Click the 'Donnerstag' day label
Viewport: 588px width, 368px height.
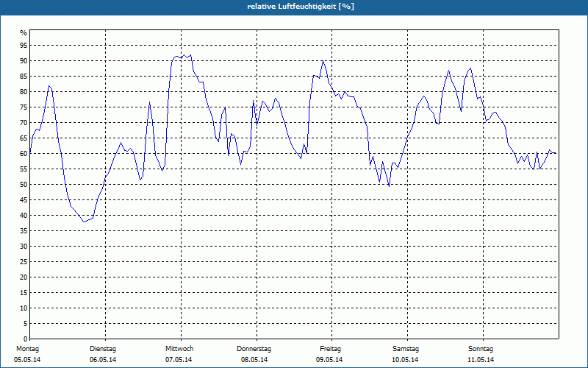point(254,349)
